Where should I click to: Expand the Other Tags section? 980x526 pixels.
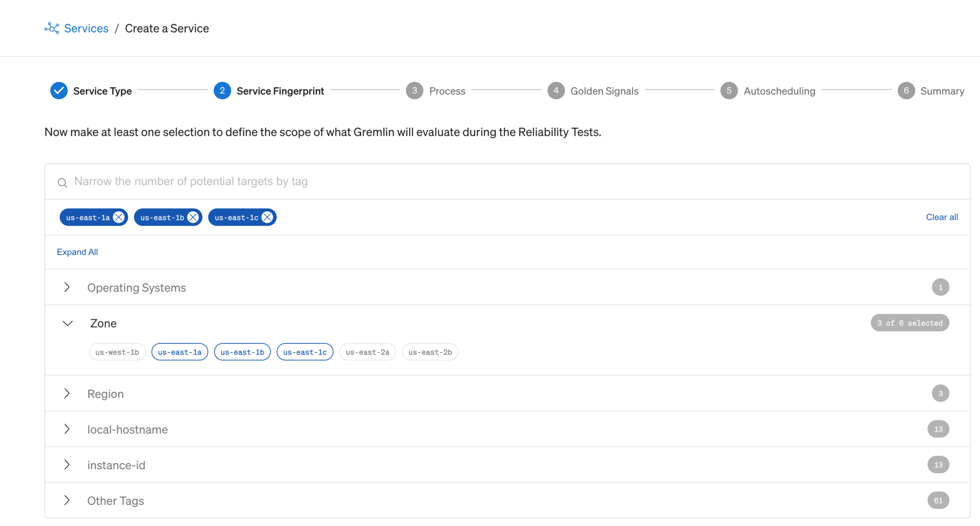pyautogui.click(x=67, y=501)
